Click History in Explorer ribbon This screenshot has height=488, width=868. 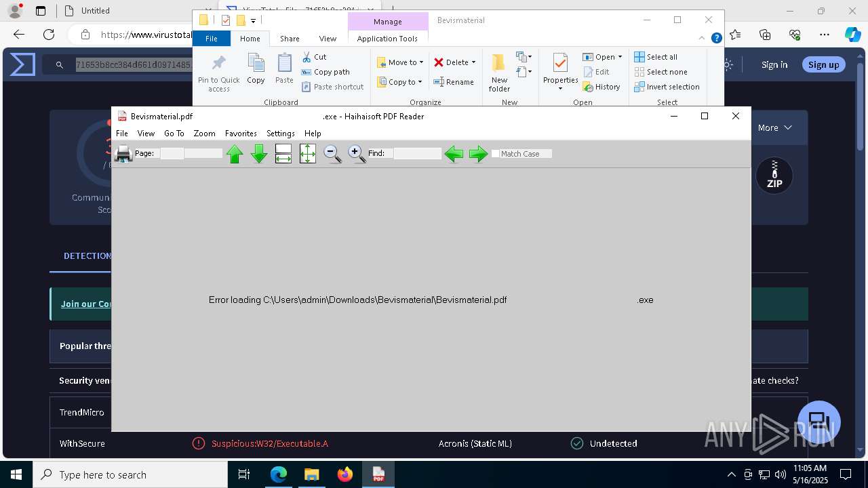coord(601,87)
